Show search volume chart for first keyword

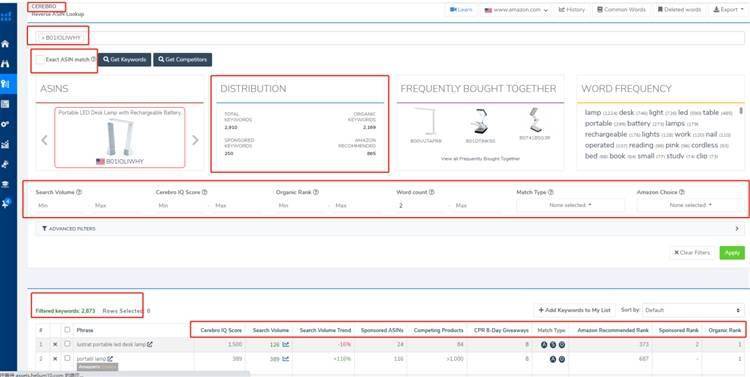pyautogui.click(x=286, y=344)
